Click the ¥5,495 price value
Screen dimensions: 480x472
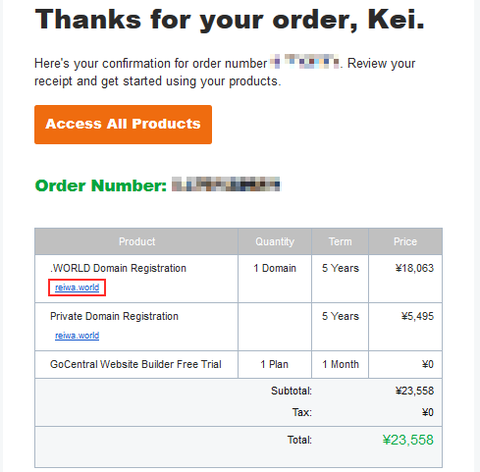click(418, 316)
